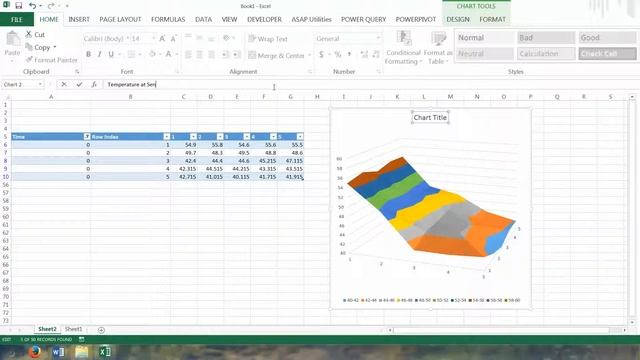Viewport: 640px width, 360px height.
Task: Increase indent in Alignment group
Action: tap(236, 54)
